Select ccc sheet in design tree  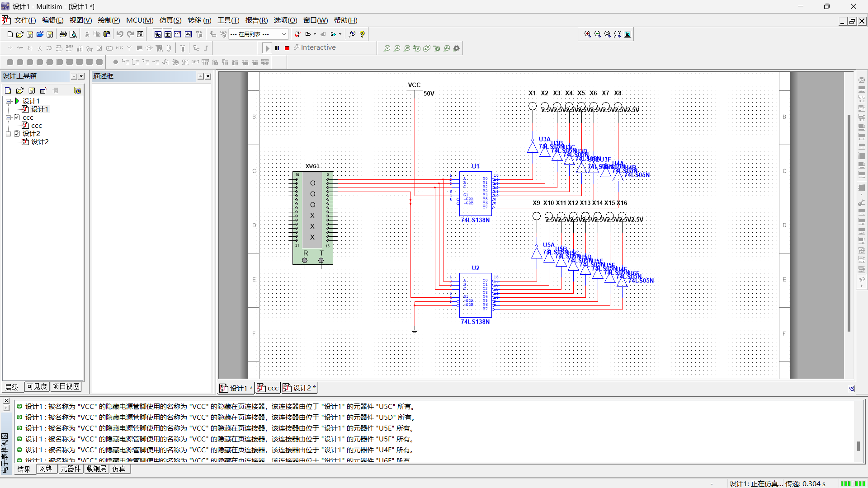pos(37,125)
